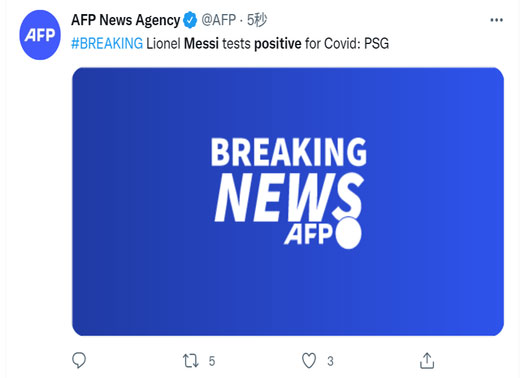Open the Breaking News image card
This screenshot has height=378, width=520.
[x=288, y=202]
